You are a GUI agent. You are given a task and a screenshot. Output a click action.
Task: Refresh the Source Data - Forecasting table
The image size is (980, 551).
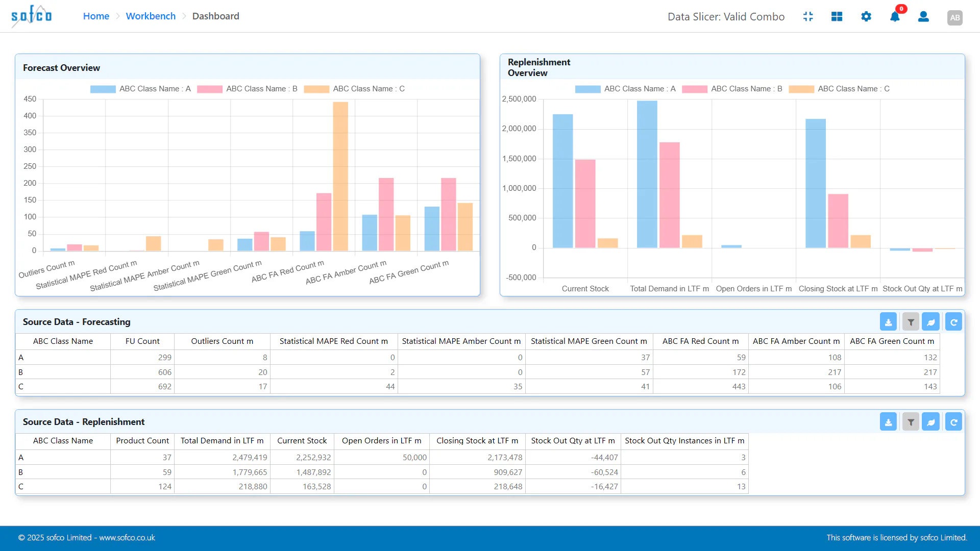(953, 322)
